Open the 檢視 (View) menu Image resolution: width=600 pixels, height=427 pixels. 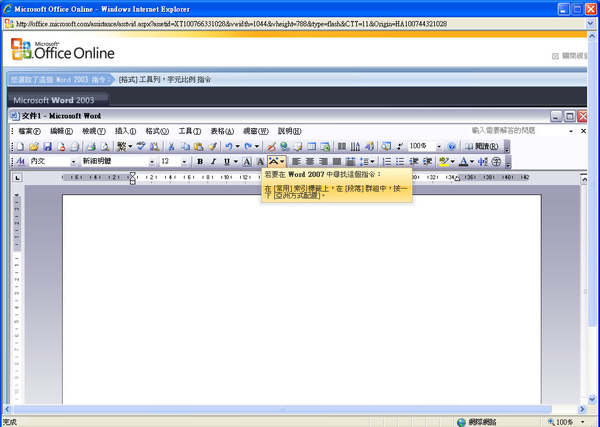tap(94, 131)
